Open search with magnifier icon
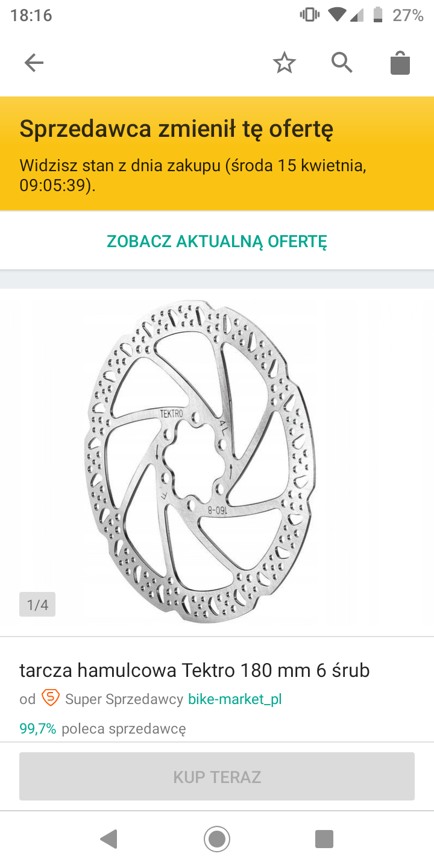Viewport: 434px width, 868px height. click(342, 63)
